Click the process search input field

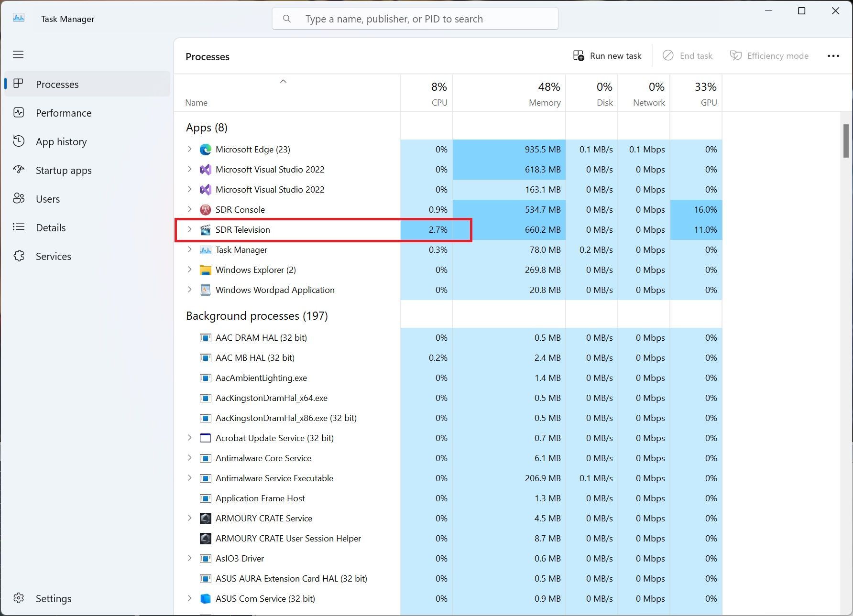click(x=415, y=19)
